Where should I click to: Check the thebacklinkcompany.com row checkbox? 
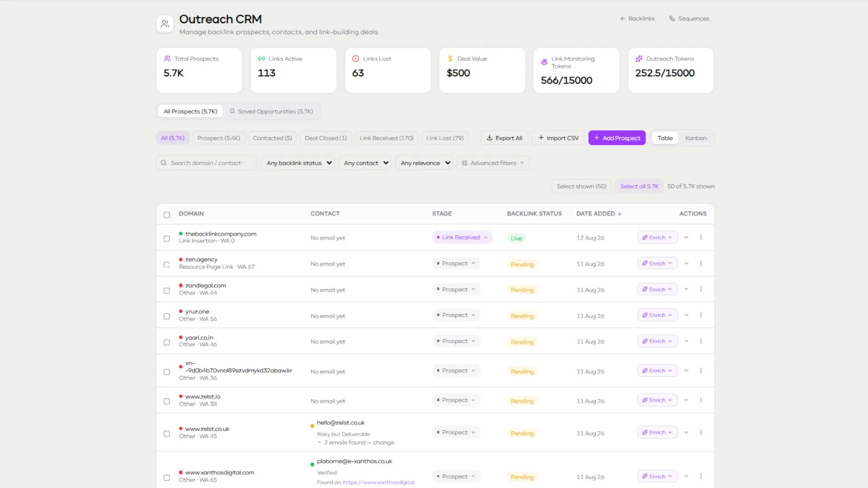coord(167,239)
